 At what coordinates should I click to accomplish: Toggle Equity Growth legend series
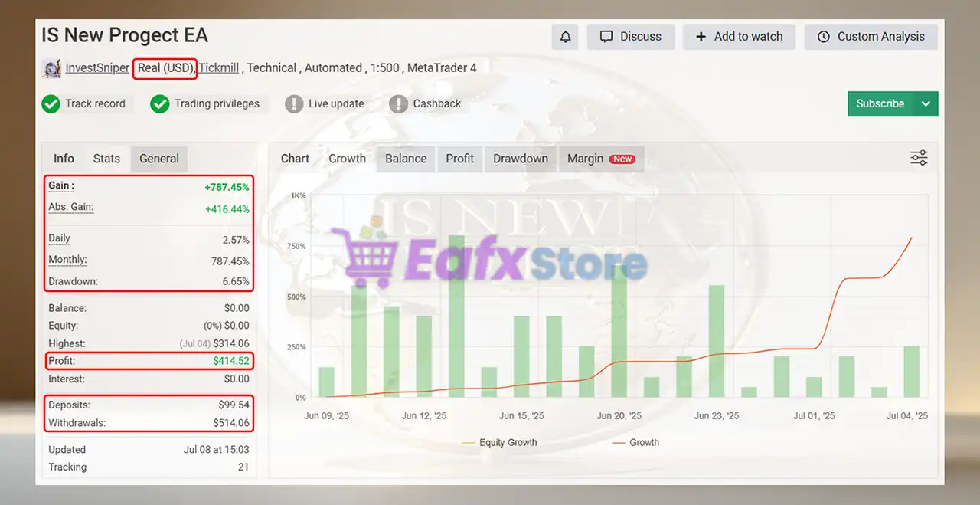pos(500,443)
